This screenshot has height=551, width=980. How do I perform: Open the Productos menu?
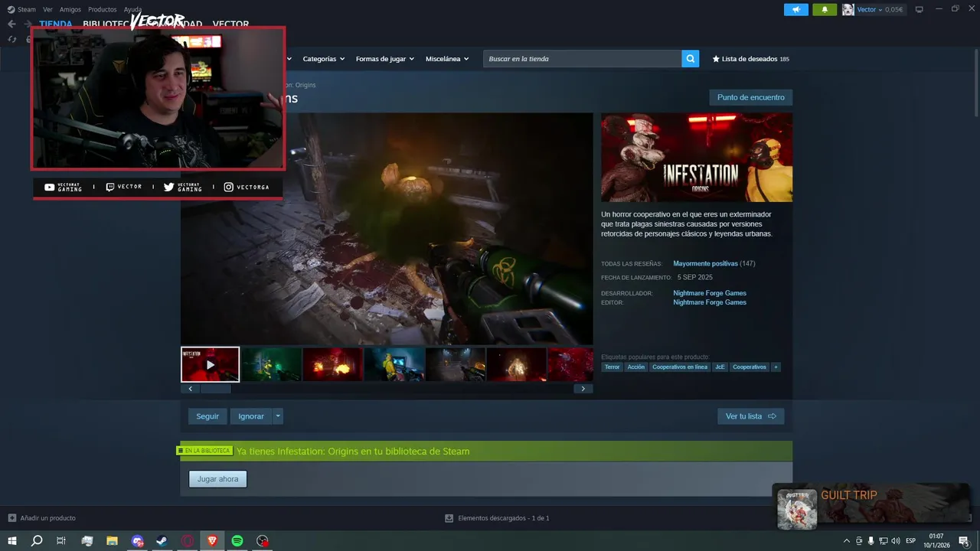coord(103,9)
